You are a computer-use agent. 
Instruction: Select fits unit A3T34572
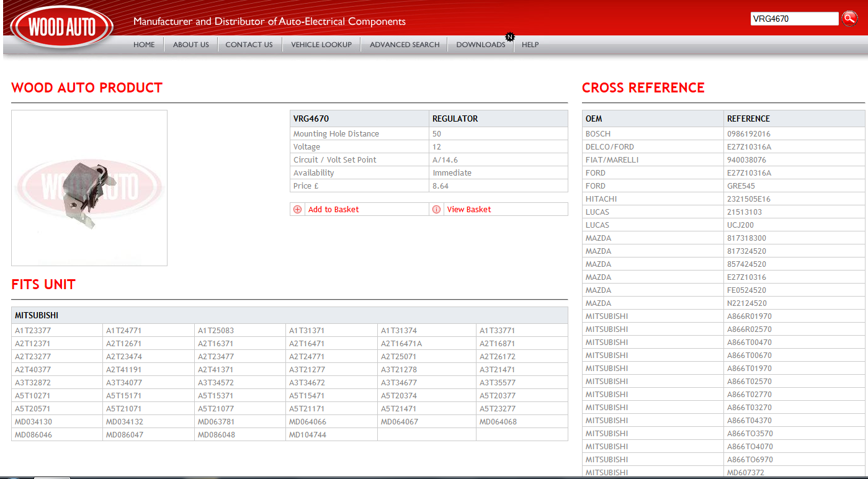(216, 383)
